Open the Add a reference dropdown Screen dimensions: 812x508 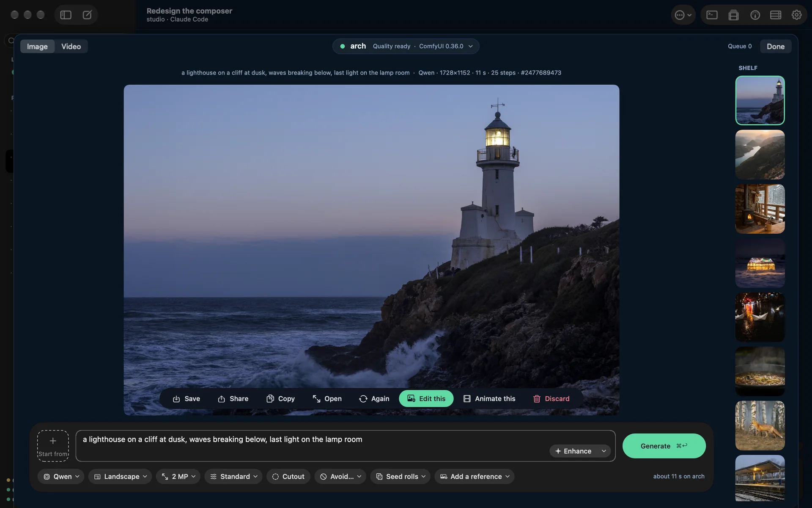(475, 477)
